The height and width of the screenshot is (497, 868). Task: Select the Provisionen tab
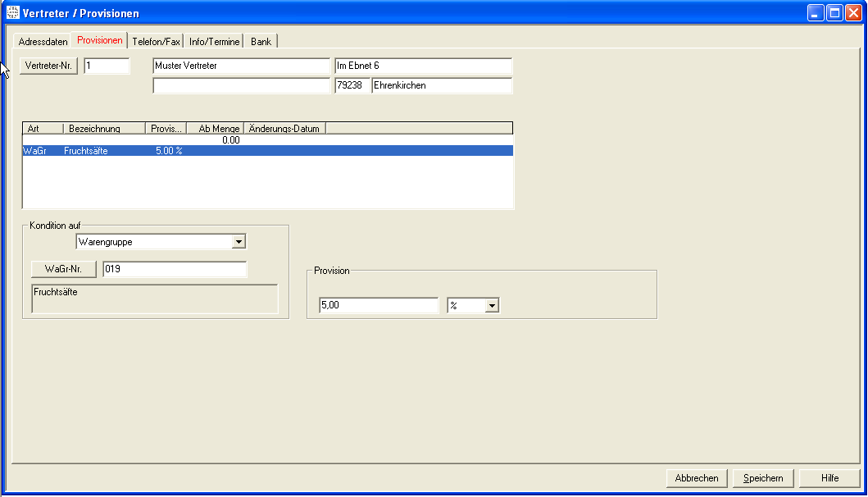pos(99,40)
